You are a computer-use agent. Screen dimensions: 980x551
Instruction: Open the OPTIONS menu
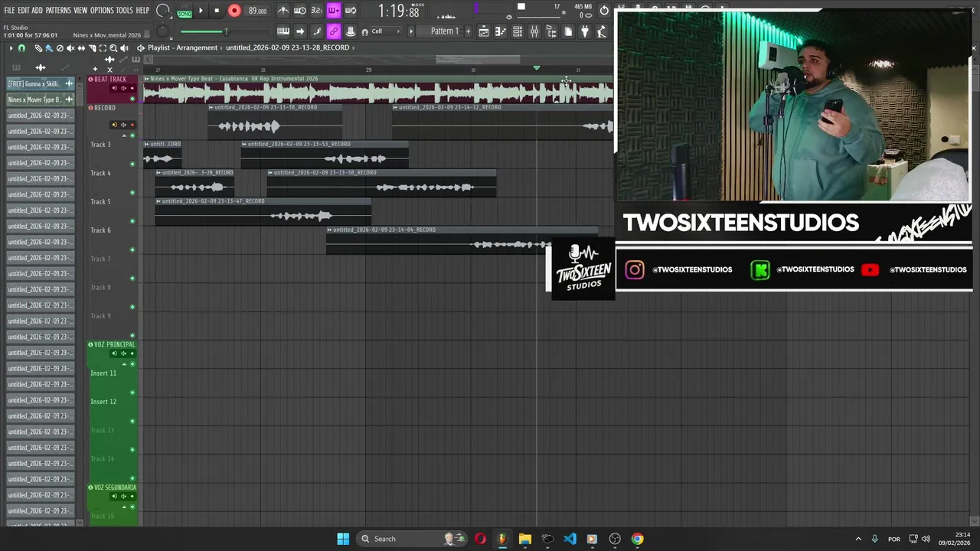pyautogui.click(x=102, y=10)
